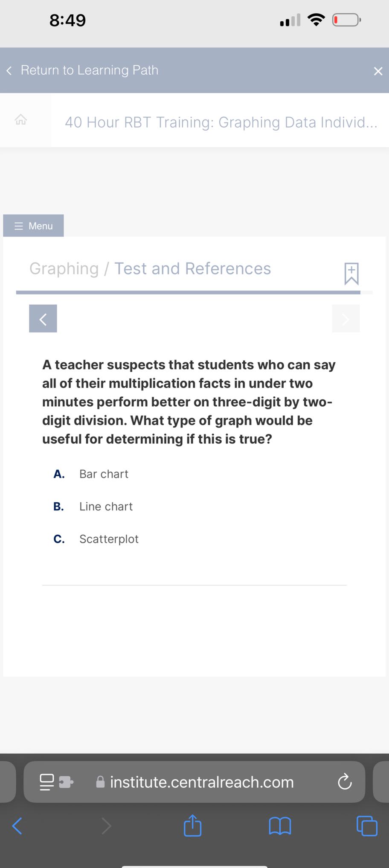Viewport: 389px width, 868px height.
Task: Select answer A, Bar chart
Action: point(104,474)
